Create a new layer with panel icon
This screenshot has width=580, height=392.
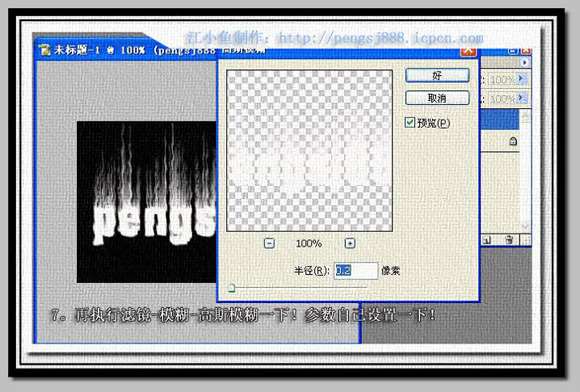487,240
